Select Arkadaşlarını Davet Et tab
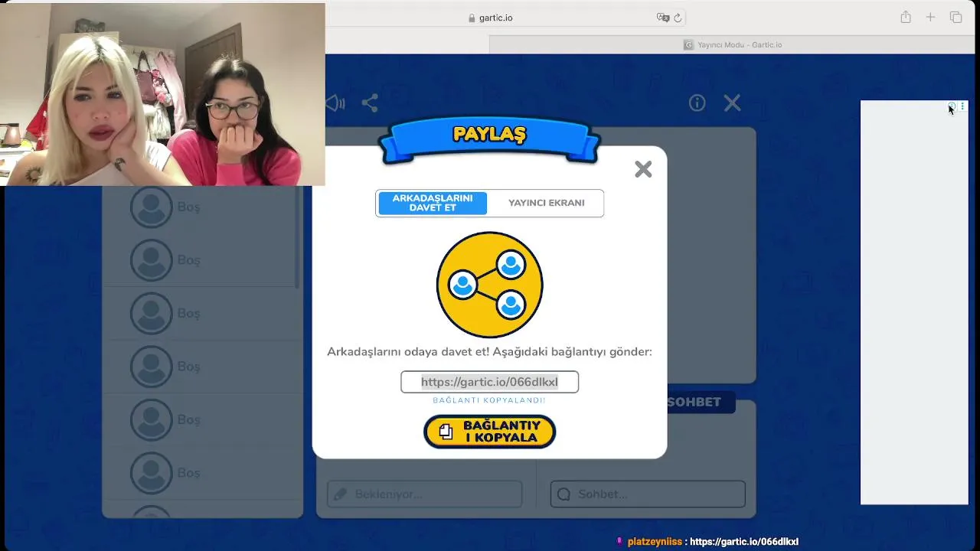Screen dimensions: 980x551 coord(433,203)
